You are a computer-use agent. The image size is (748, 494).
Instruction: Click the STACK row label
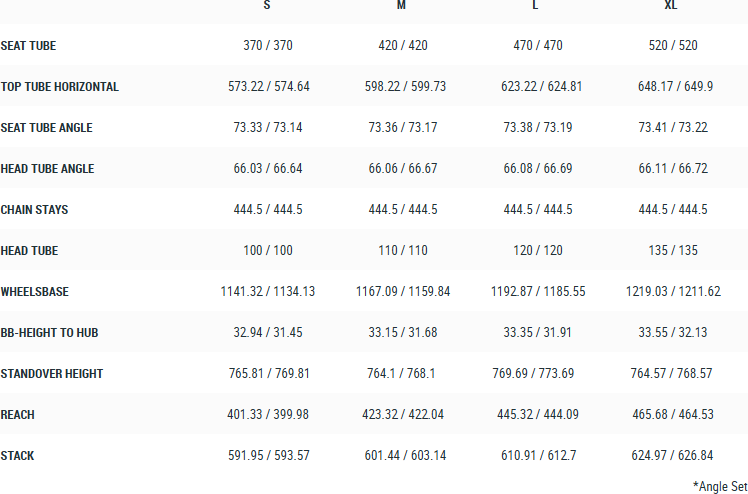(18, 456)
